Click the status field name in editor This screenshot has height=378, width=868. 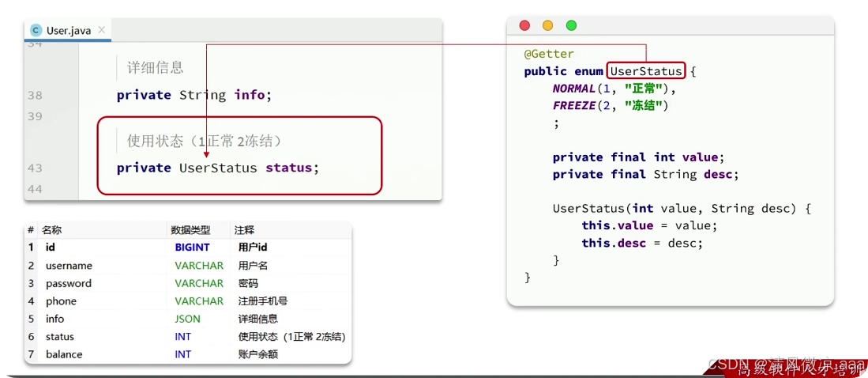[289, 168]
